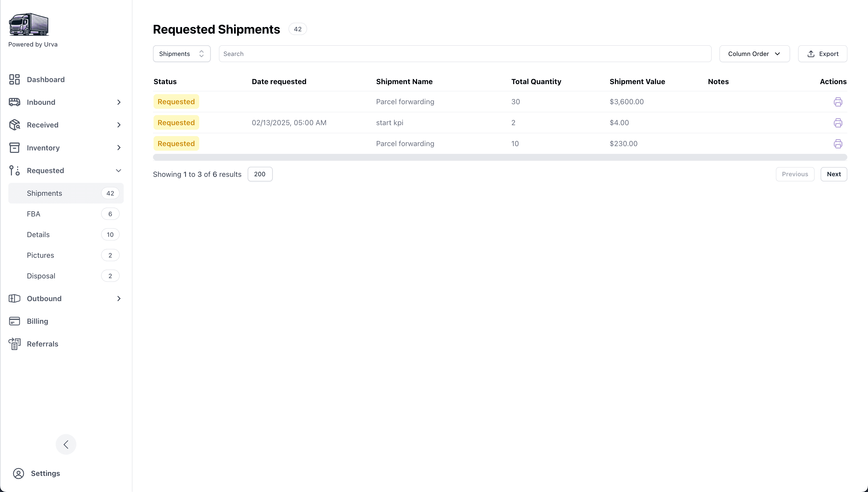Go to Next page of results
Viewport: 868px width, 492px height.
(834, 174)
